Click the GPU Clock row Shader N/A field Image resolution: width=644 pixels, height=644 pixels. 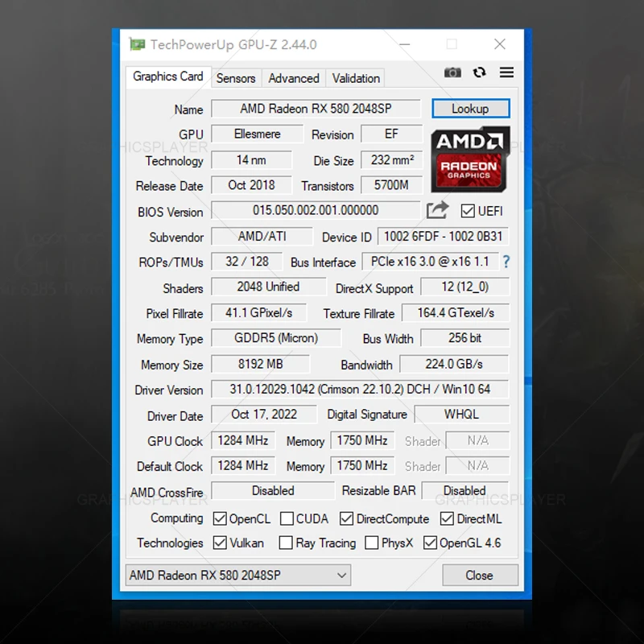pos(477,440)
